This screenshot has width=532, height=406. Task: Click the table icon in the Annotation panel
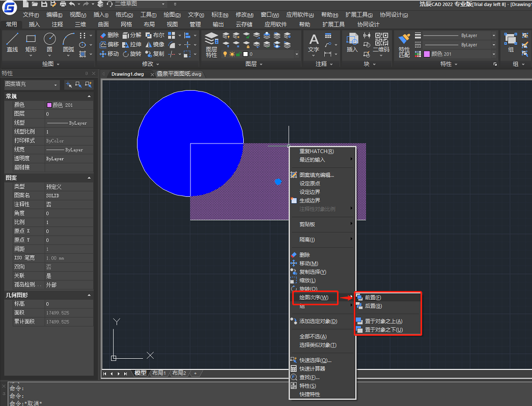(328, 36)
